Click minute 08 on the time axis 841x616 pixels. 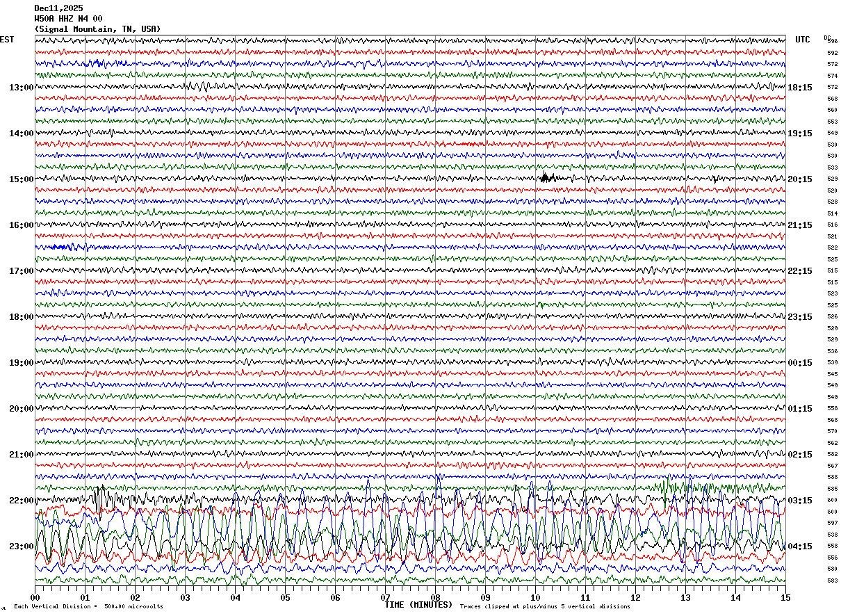pos(435,597)
